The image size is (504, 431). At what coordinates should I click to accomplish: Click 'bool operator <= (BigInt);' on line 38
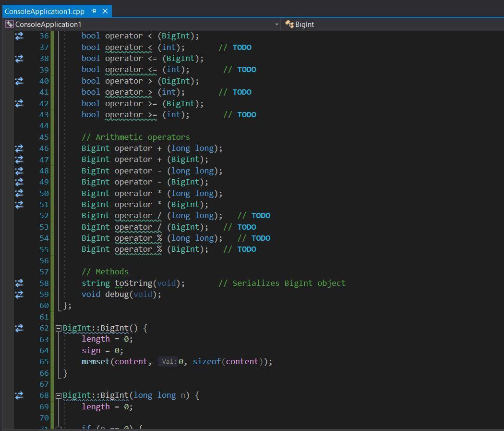[143, 59]
